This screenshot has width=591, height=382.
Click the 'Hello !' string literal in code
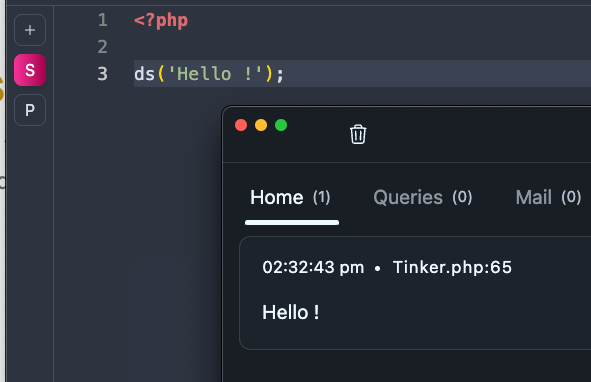click(x=215, y=74)
